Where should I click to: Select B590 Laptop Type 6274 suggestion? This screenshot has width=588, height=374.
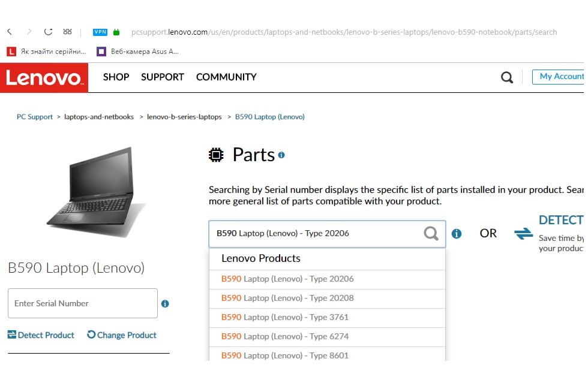pos(327,336)
